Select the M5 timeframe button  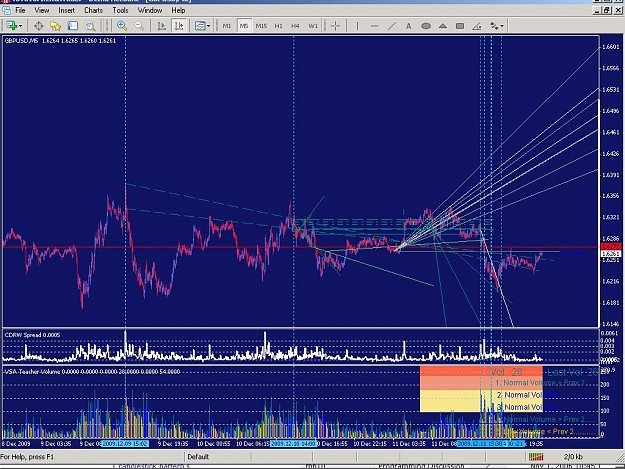pos(244,26)
